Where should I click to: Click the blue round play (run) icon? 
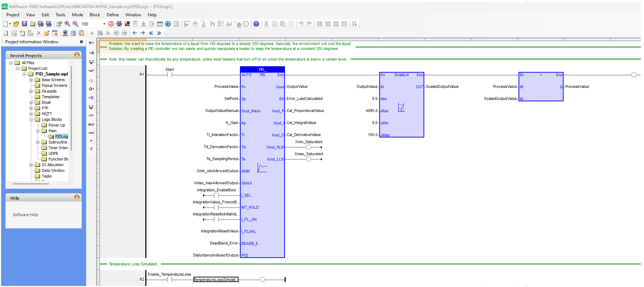point(168,24)
